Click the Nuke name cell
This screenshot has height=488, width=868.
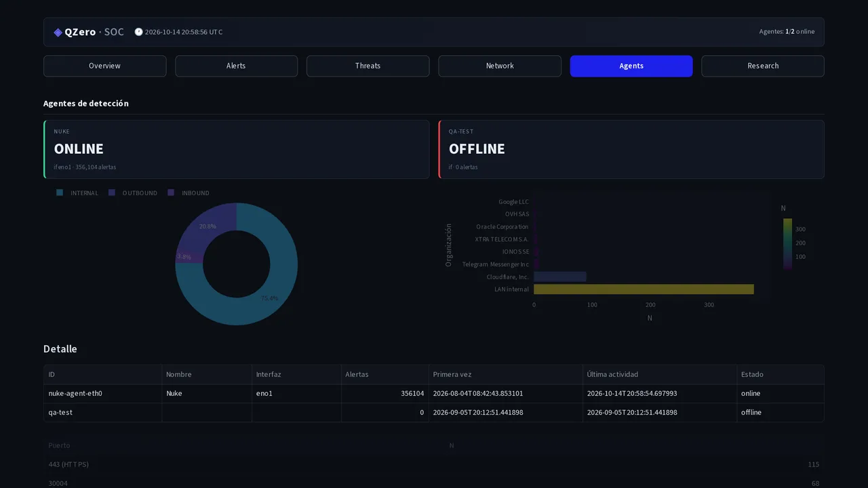(207, 393)
